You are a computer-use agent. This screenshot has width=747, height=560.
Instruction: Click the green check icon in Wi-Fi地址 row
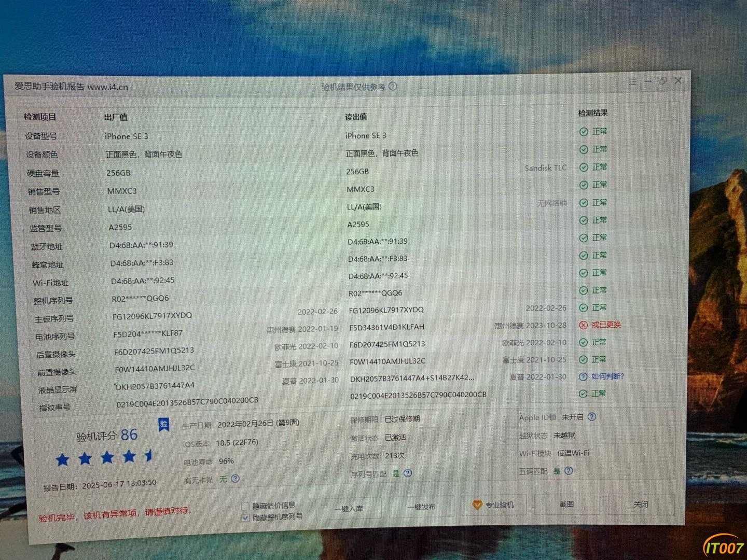click(584, 273)
